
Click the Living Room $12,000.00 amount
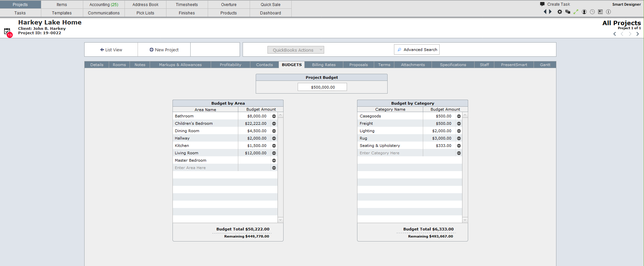point(256,153)
